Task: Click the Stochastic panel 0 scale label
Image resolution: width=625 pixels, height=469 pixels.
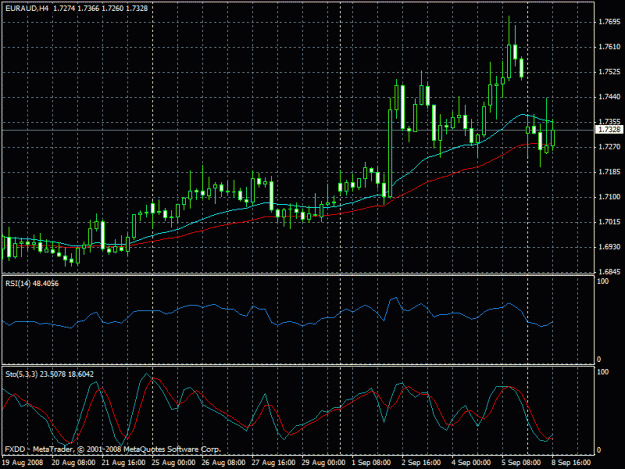Action: click(x=599, y=450)
